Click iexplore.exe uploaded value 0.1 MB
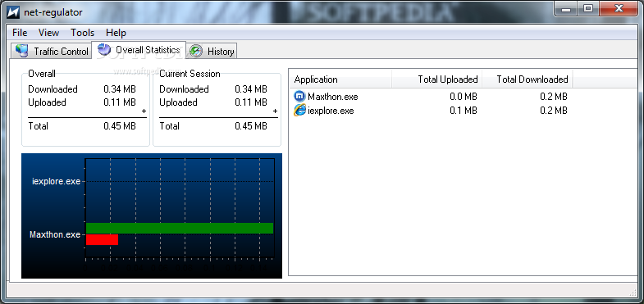Screen dimensions: 644x304 pyautogui.click(x=464, y=111)
